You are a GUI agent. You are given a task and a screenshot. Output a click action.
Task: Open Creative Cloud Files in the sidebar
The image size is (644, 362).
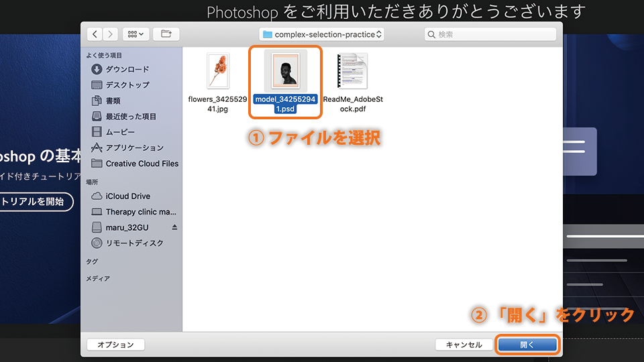142,164
